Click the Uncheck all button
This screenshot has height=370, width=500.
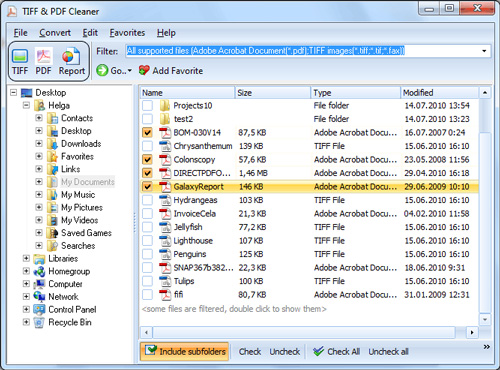(x=388, y=351)
